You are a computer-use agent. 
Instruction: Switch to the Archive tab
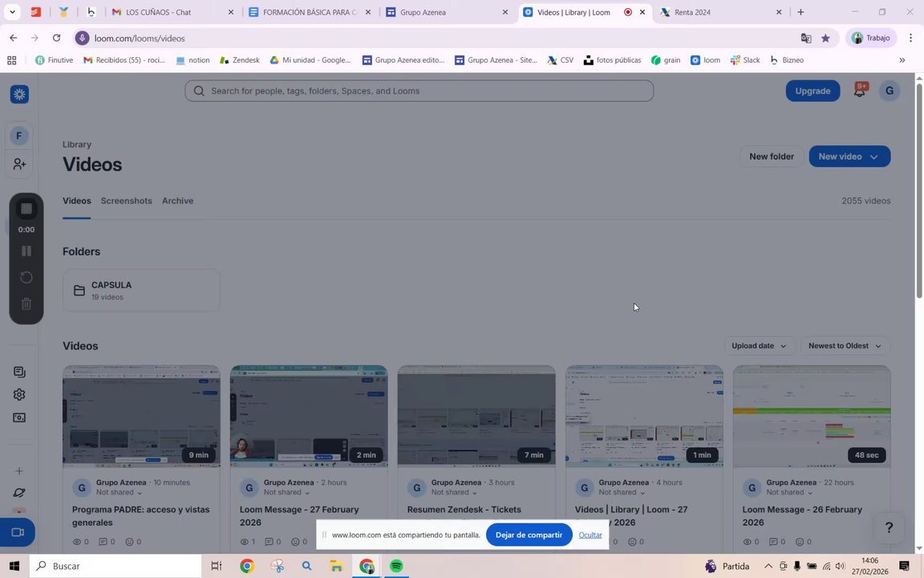pos(177,201)
